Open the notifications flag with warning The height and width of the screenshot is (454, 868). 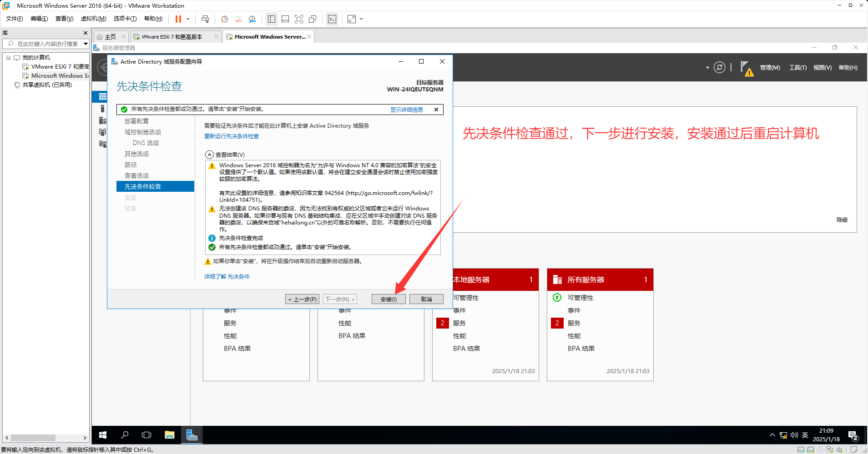tap(746, 68)
